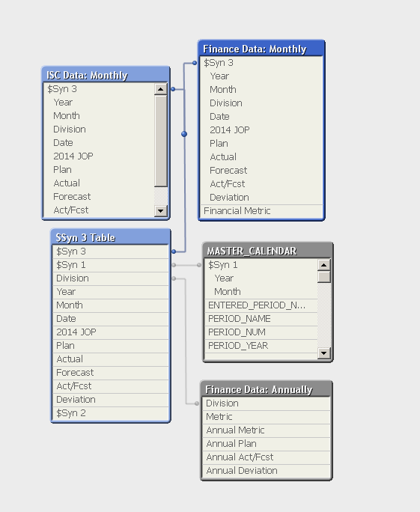Click gray connector dot beside $Syn 3 Table's Division
Viewport: 420px width, 512px height.
(x=174, y=278)
